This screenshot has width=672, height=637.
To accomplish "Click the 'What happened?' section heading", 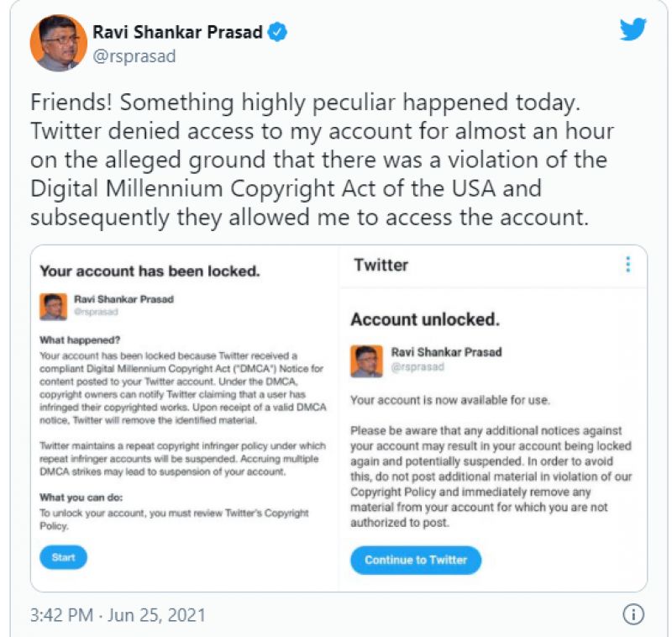I will point(81,340).
